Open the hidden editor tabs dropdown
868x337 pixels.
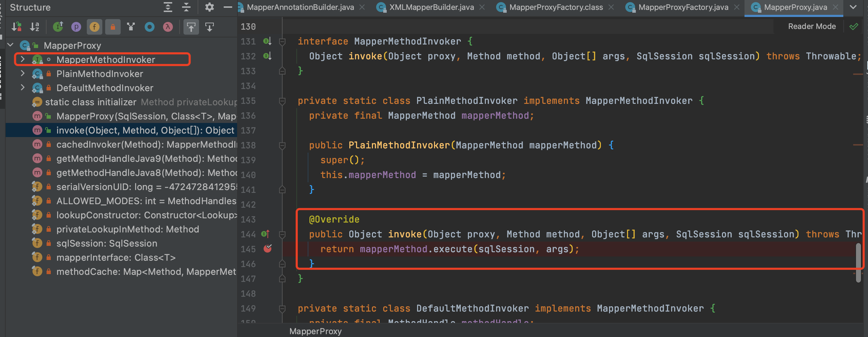pos(853,7)
